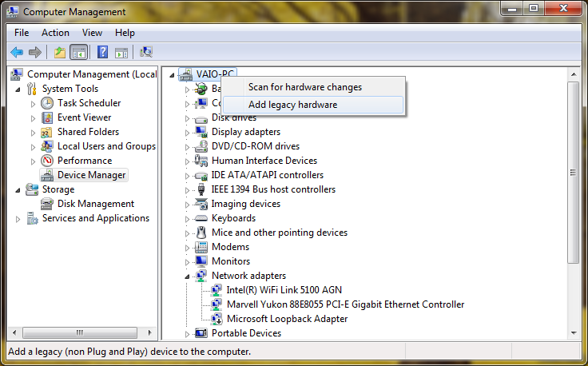Choose Scan for hardware changes in context menu
This screenshot has width=588, height=366.
[x=312, y=87]
